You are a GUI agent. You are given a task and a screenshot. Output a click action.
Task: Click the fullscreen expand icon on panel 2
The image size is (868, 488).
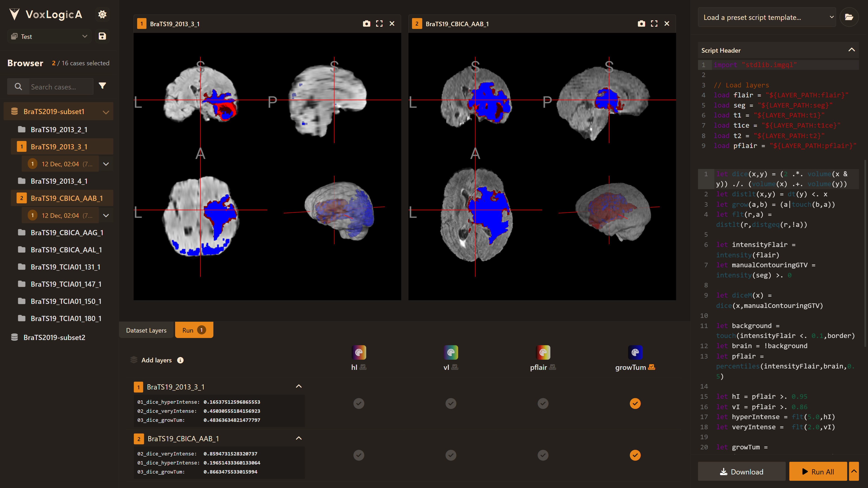tap(654, 24)
